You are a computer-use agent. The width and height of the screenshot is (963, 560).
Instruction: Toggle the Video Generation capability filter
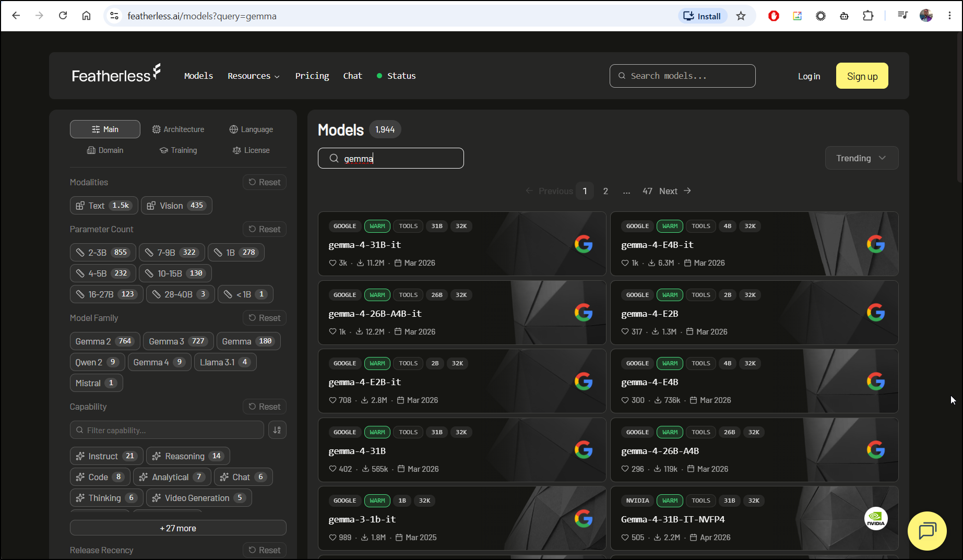(x=199, y=498)
